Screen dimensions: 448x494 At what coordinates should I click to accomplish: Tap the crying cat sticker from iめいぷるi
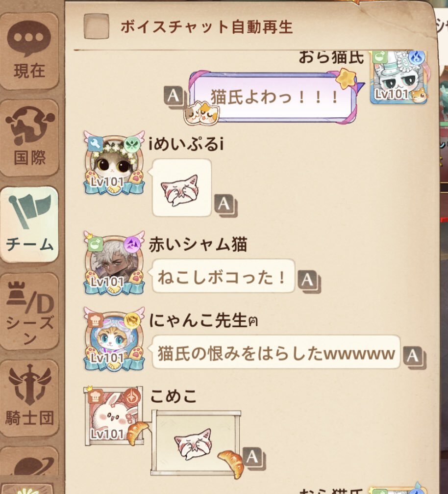(182, 188)
